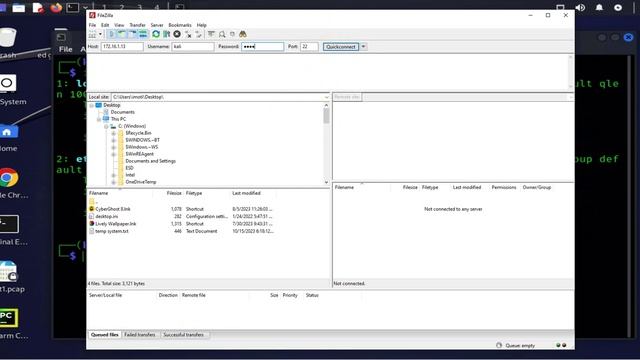Click parent directory folder icon in file list
The width and height of the screenshot is (640, 360).
(x=92, y=201)
